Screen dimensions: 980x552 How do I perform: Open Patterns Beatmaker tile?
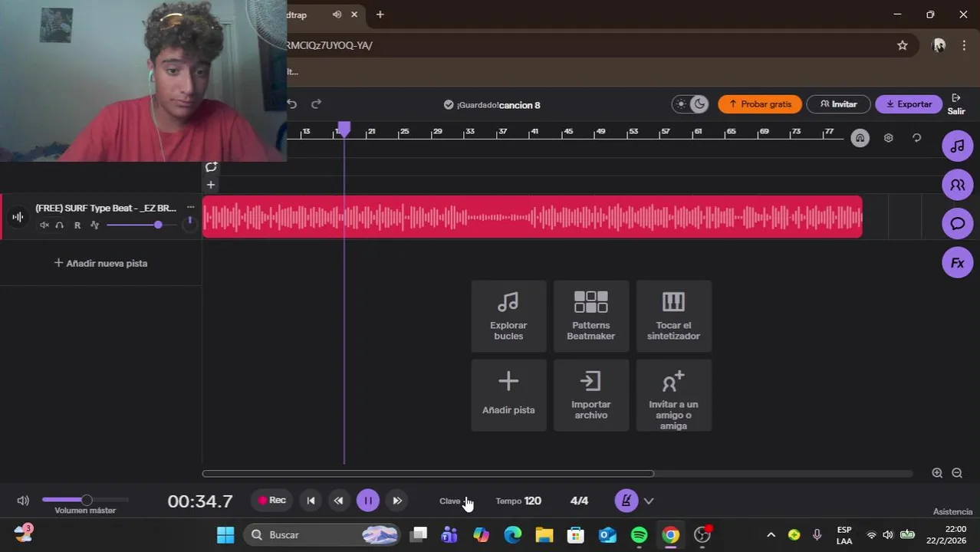point(590,316)
